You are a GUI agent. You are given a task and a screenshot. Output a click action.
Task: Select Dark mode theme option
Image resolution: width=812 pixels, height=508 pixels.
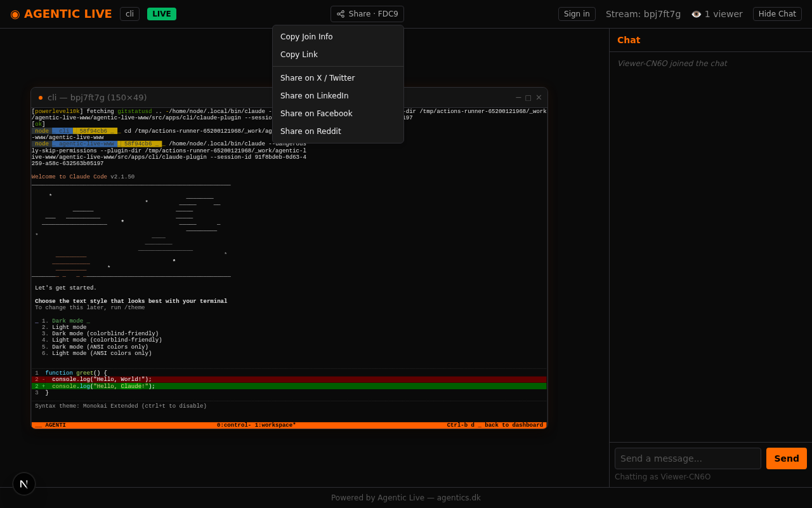point(69,321)
